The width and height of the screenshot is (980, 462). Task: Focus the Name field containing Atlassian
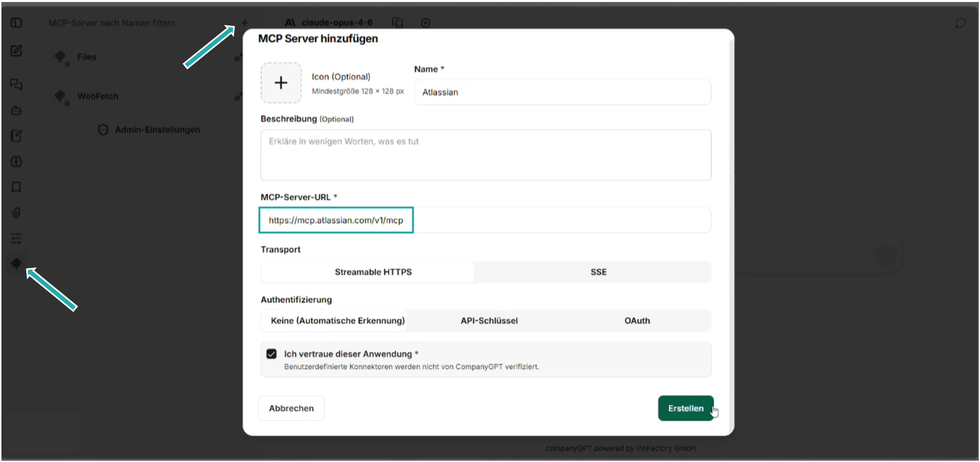coord(563,92)
